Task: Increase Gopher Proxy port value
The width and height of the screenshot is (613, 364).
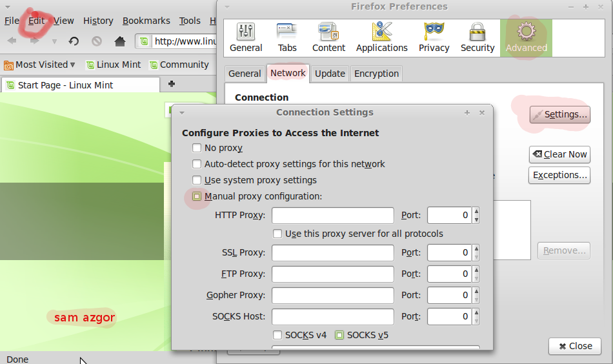Action: 476,291
